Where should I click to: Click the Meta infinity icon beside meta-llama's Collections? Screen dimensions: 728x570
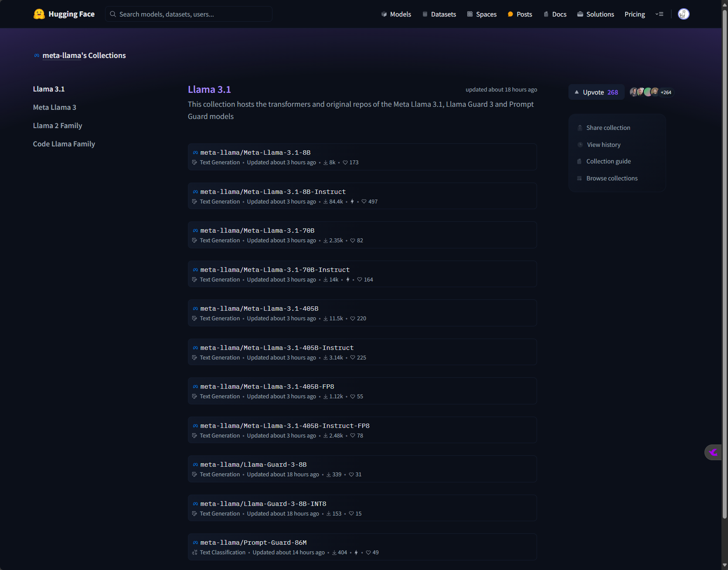pos(37,55)
